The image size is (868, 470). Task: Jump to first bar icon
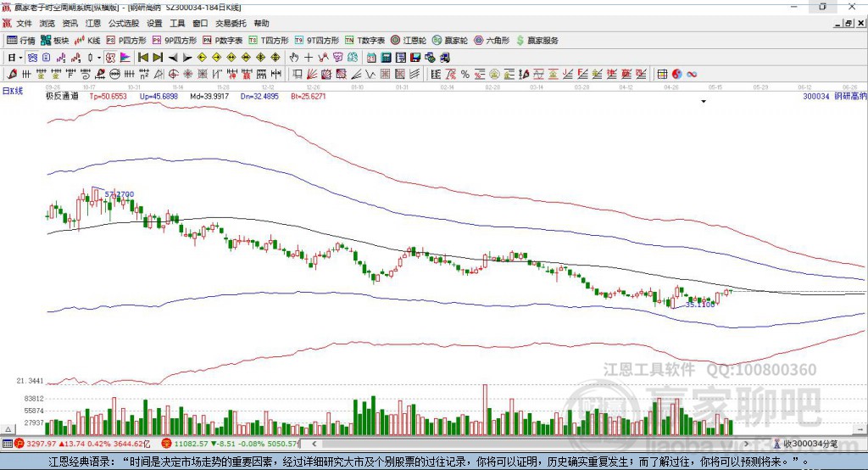142,58
